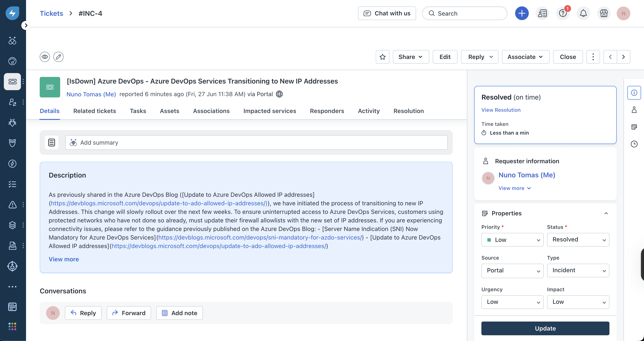Switch to the Associations tab

pyautogui.click(x=211, y=111)
